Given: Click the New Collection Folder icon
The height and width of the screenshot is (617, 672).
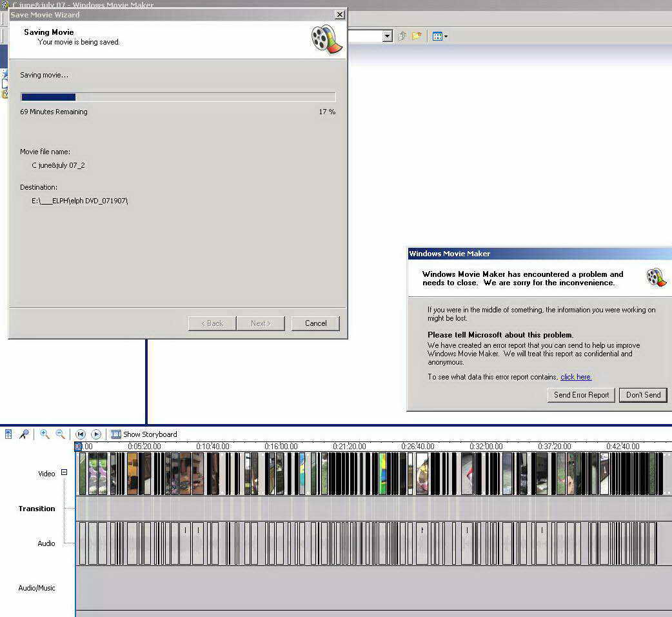Looking at the screenshot, I should (x=417, y=36).
